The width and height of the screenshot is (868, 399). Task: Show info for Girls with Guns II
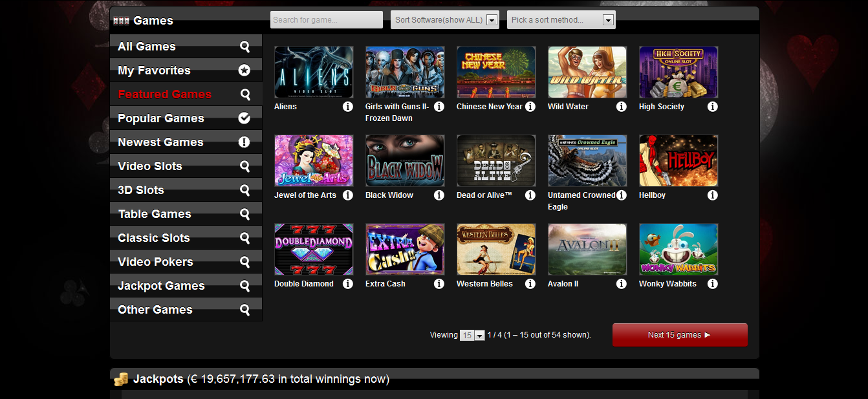pyautogui.click(x=439, y=107)
